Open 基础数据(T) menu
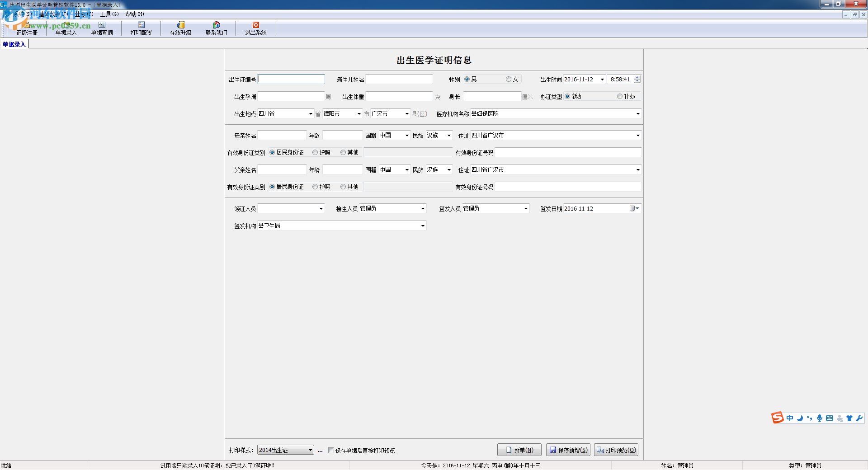 point(53,14)
